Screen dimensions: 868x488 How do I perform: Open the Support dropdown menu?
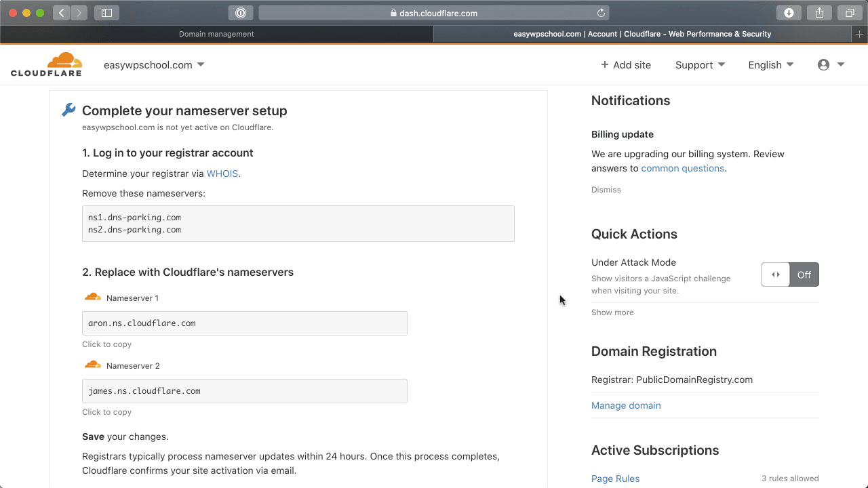700,65
